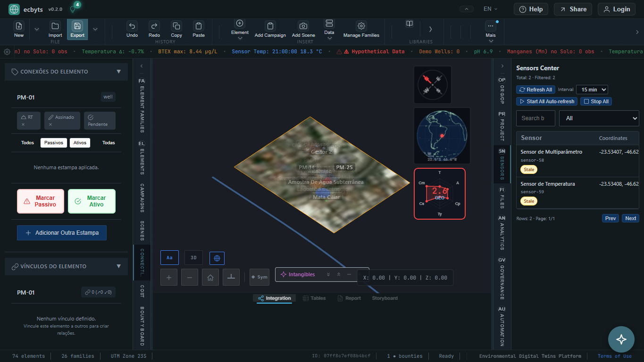Open the Analytics side tab
Image resolution: width=644 pixels, height=362 pixels.
point(502,232)
